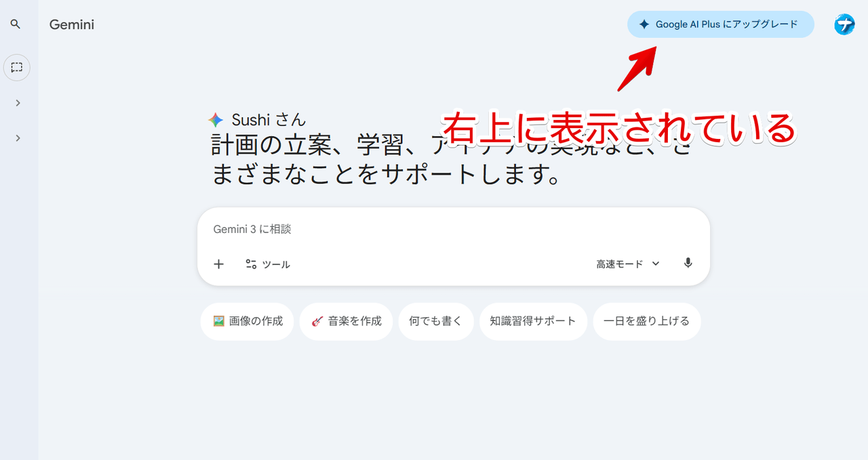This screenshot has width=868, height=460.
Task: Choose the 何でも書く suggestion chip
Action: pyautogui.click(x=435, y=321)
